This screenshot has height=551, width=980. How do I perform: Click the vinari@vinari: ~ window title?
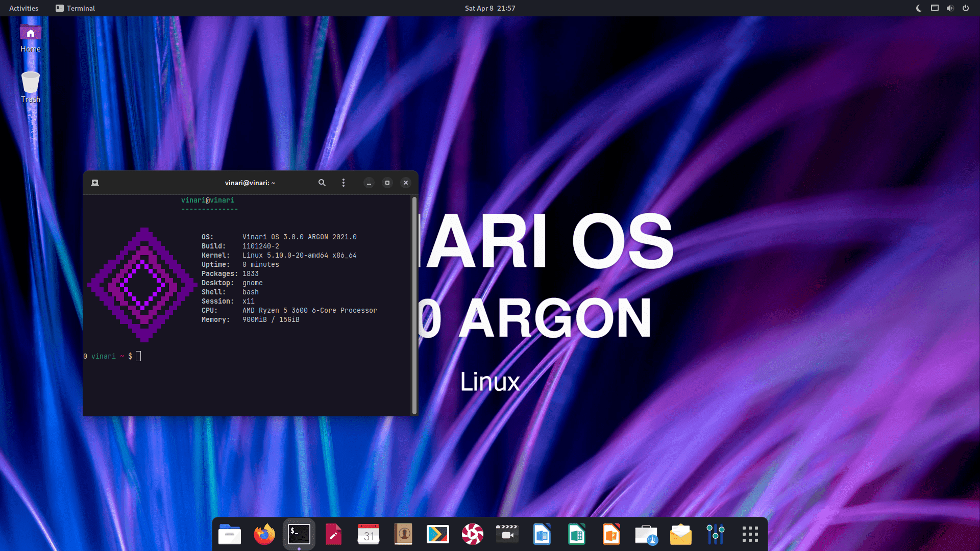(x=250, y=183)
